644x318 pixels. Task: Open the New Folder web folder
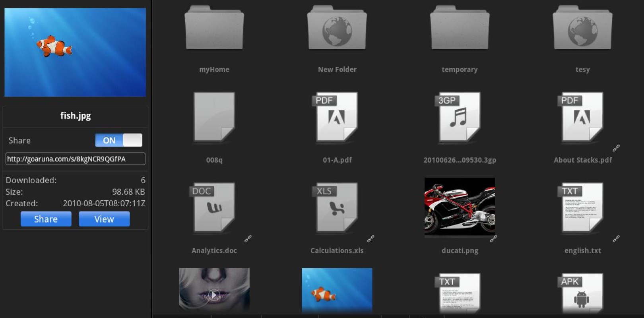pos(337,29)
